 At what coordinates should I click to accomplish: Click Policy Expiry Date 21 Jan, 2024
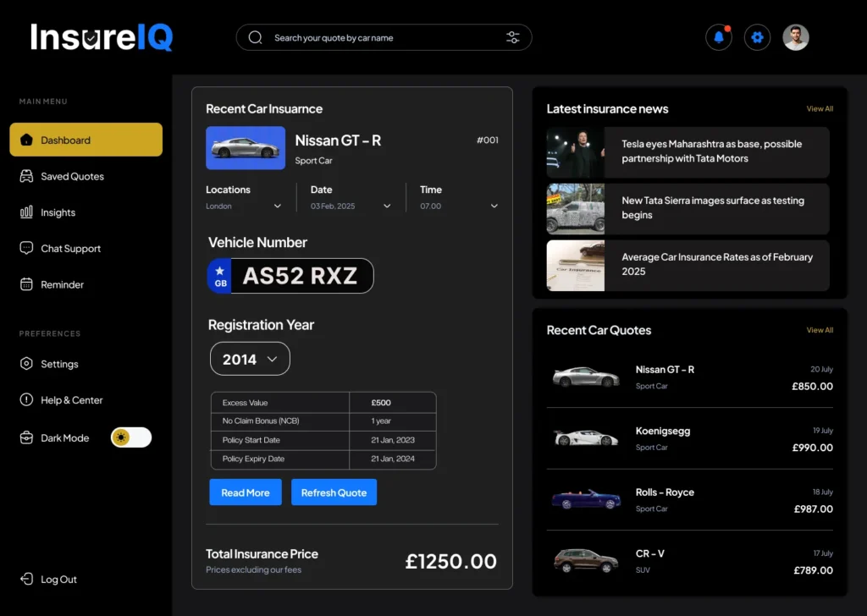coord(393,459)
